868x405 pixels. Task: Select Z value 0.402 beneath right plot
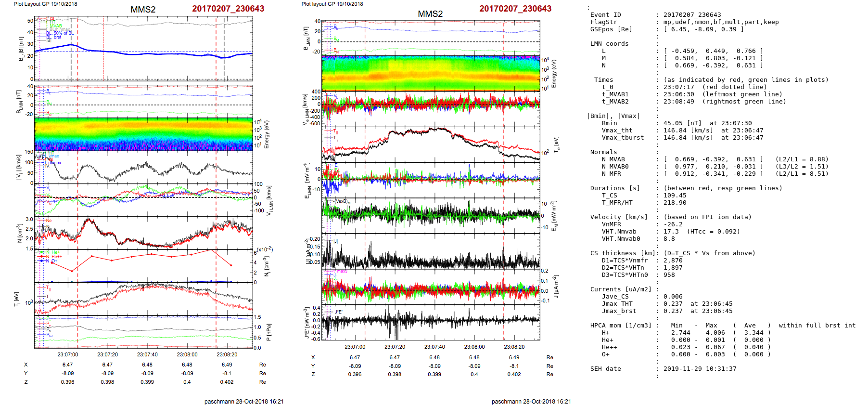[x=514, y=374]
